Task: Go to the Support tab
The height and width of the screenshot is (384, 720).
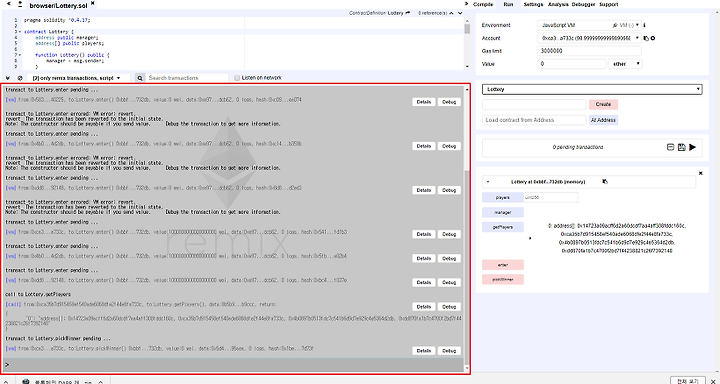Action: click(608, 4)
